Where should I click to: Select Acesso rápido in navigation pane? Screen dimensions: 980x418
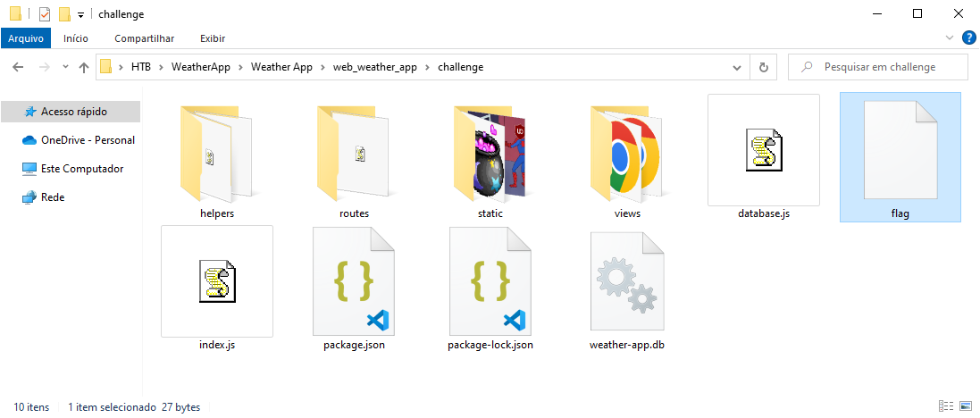click(71, 112)
